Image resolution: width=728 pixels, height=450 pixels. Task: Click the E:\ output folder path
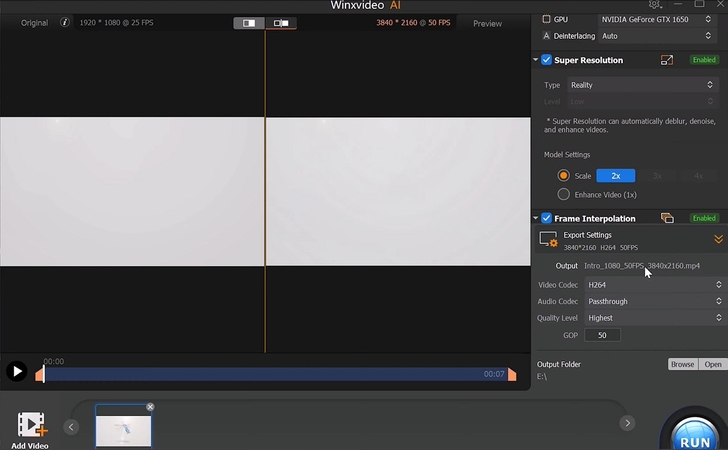pyautogui.click(x=542, y=377)
